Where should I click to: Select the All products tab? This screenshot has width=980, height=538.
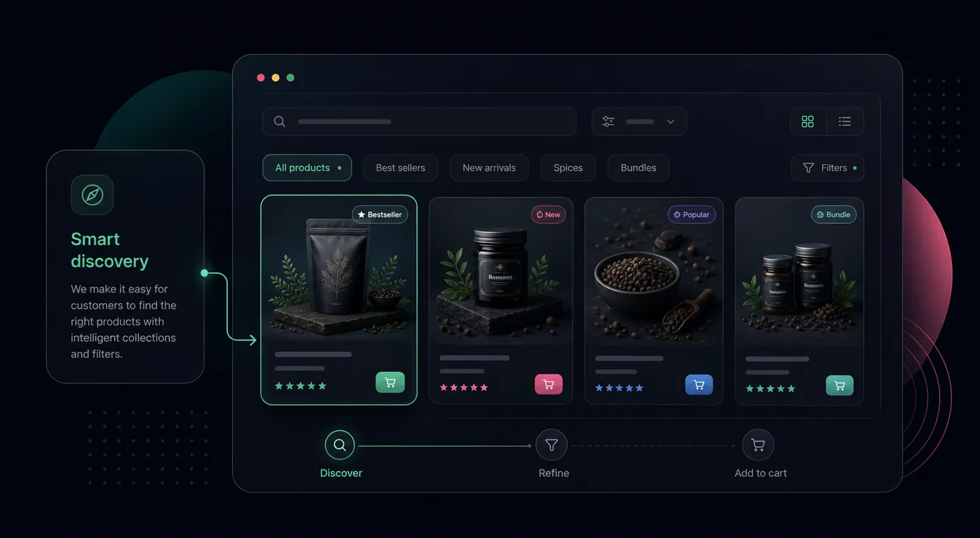307,168
